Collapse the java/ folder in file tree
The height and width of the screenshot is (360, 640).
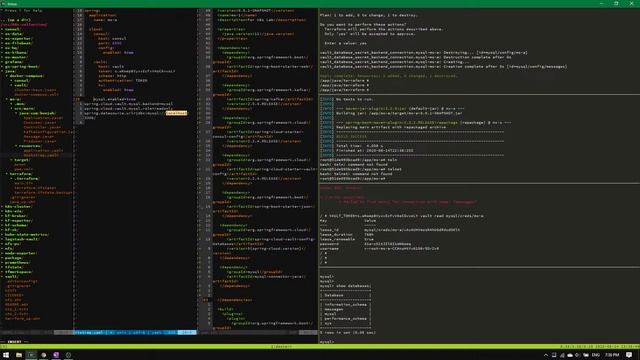pos(11,71)
